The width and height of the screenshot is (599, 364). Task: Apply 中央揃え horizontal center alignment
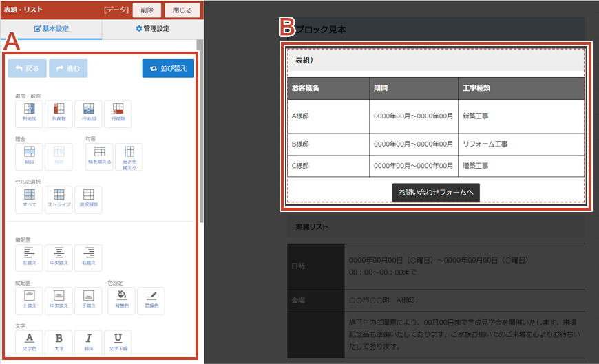59,257
